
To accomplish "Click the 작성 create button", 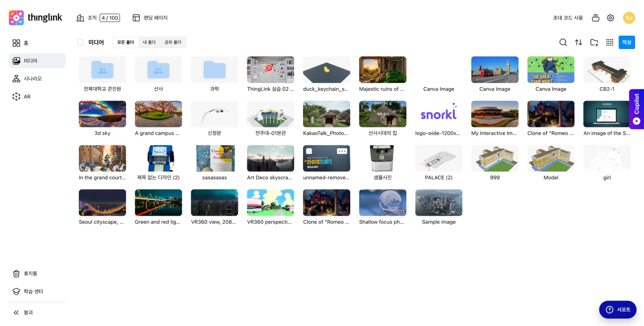I will tap(627, 42).
